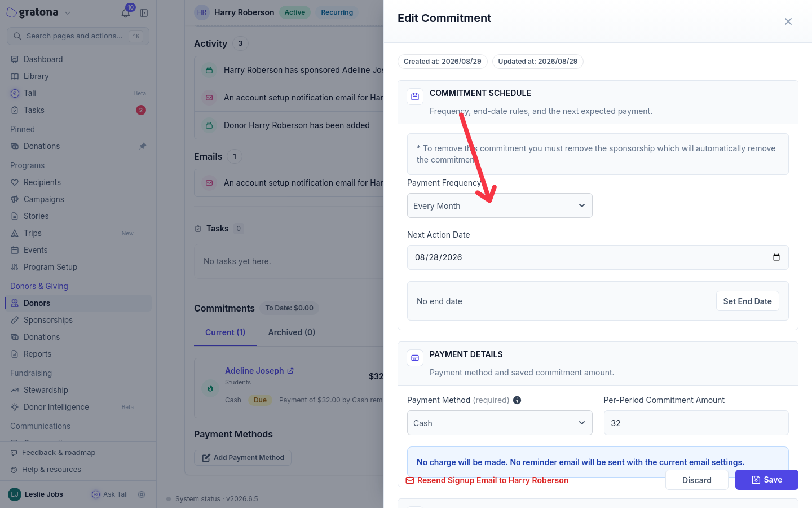Open the Payment Method Cash dropdown
Viewport: 812px width, 508px height.
coord(500,423)
